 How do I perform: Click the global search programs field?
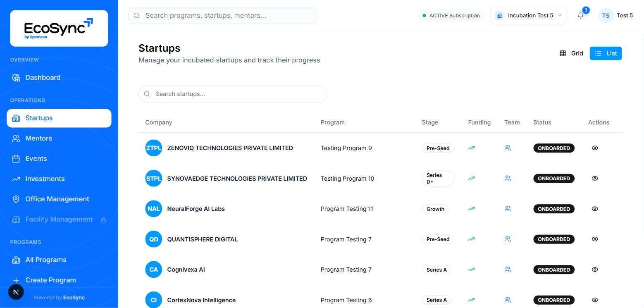[223, 16]
